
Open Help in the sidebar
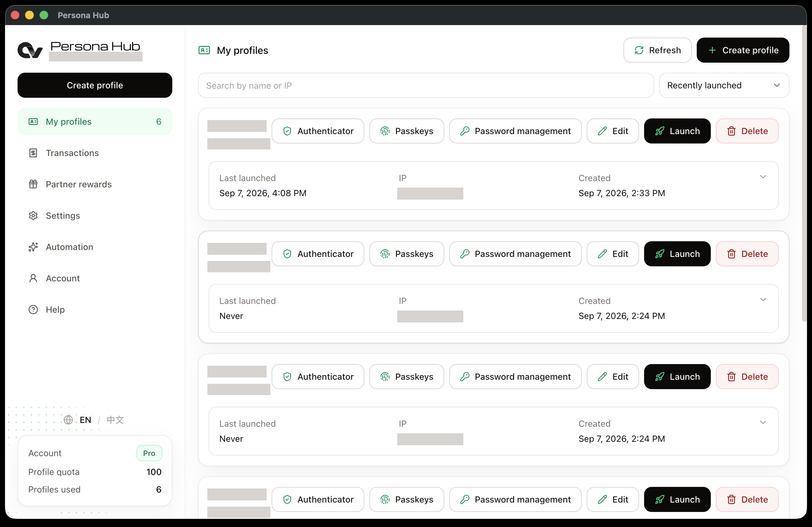click(x=95, y=310)
